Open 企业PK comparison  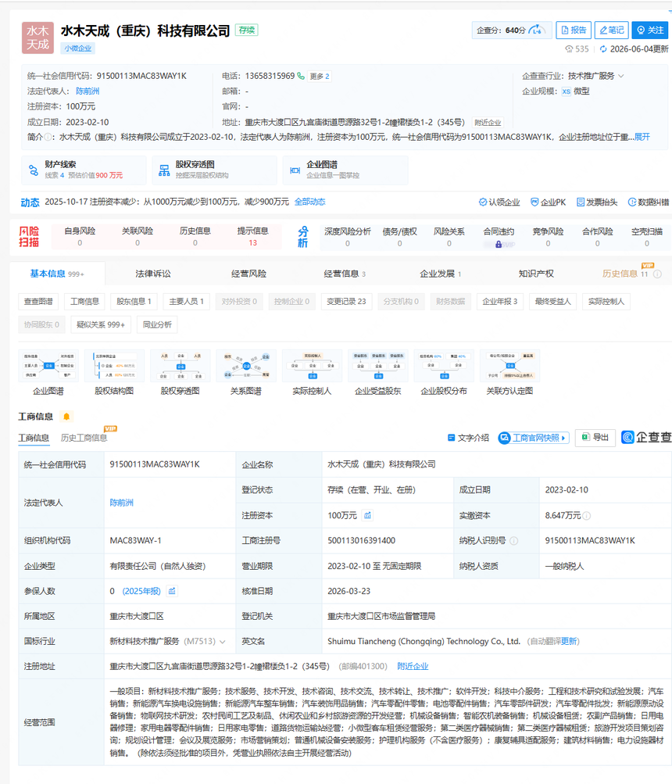click(548, 202)
